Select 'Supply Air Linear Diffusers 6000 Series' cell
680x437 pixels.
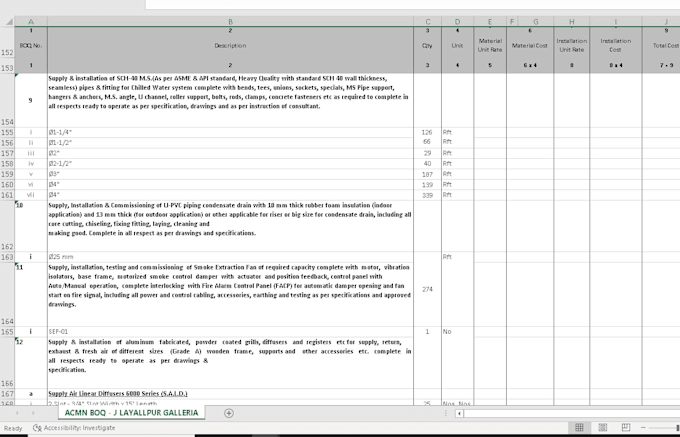click(x=230, y=394)
